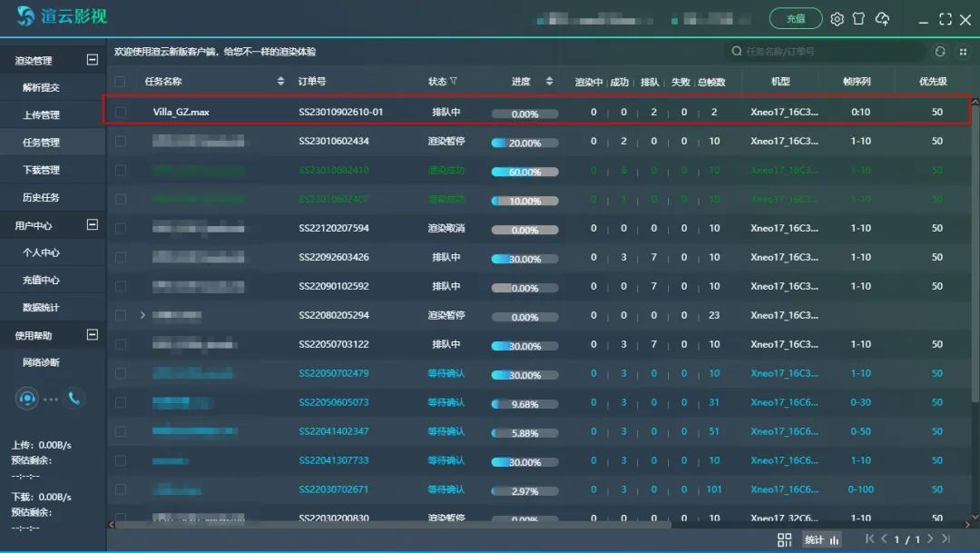Image resolution: width=980 pixels, height=553 pixels.
Task: Click the 充值 recharge button
Action: coord(796,19)
